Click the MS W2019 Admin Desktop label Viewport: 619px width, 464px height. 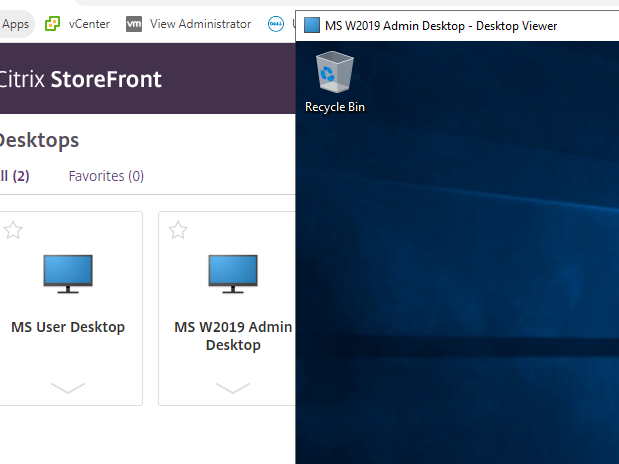click(233, 336)
